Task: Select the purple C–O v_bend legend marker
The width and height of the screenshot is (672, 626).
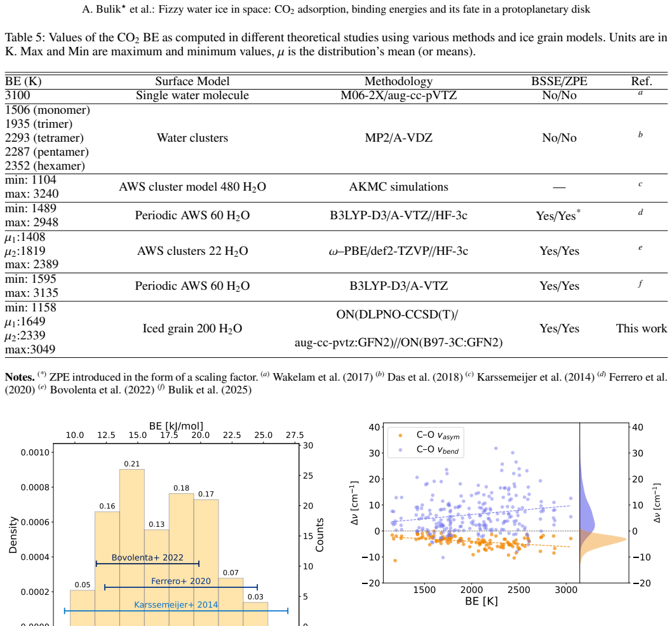Action: pyautogui.click(x=400, y=450)
